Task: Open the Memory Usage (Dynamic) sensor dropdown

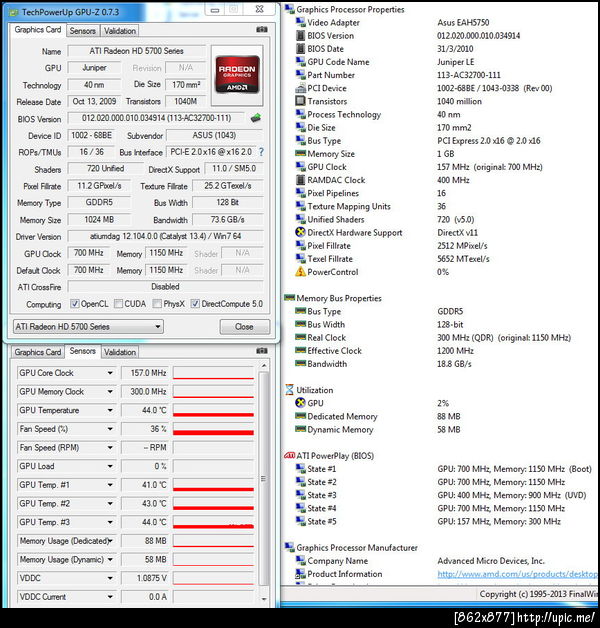Action: [x=110, y=560]
